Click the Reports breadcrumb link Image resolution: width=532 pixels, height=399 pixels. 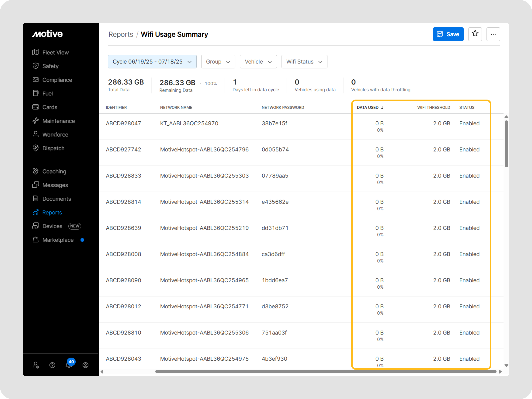[x=121, y=34]
